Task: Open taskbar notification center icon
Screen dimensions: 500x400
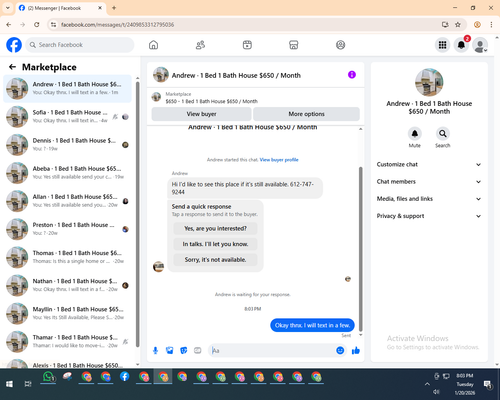Action: click(488, 385)
